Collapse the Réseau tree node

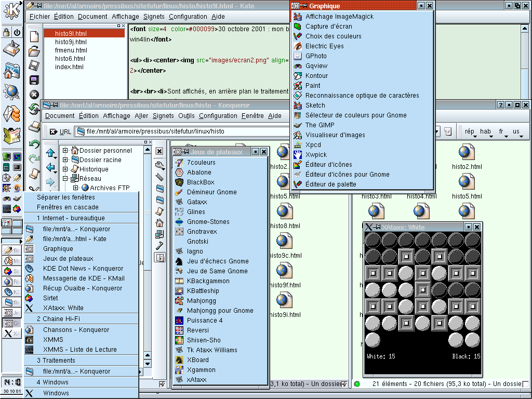65,179
